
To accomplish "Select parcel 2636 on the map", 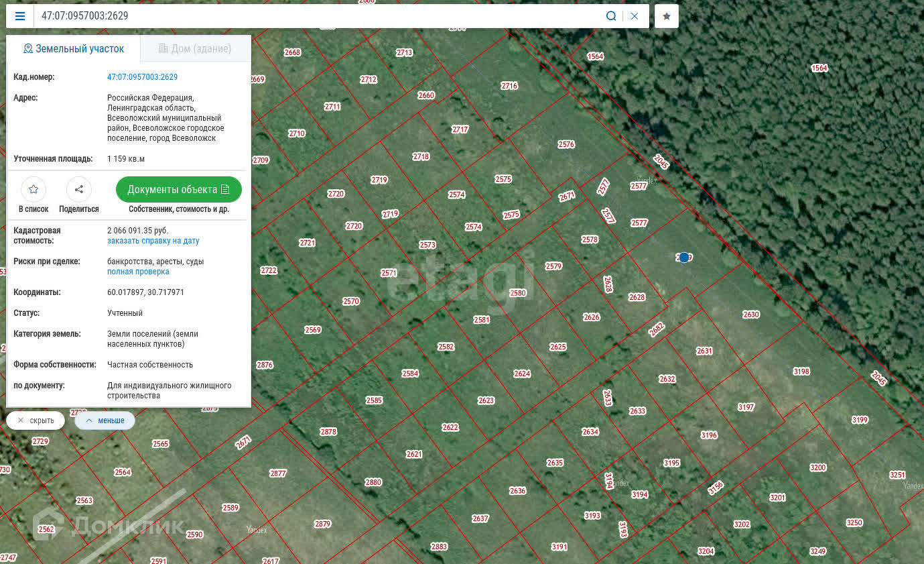I will (518, 491).
